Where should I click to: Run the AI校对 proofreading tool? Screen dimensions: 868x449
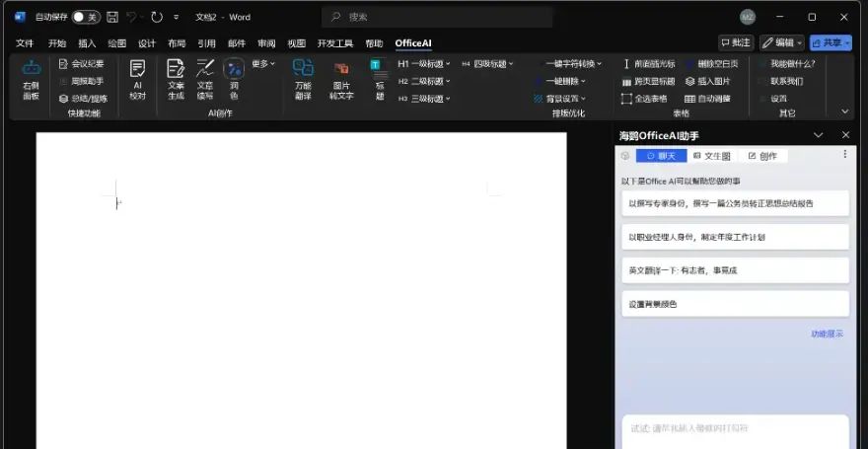(137, 80)
